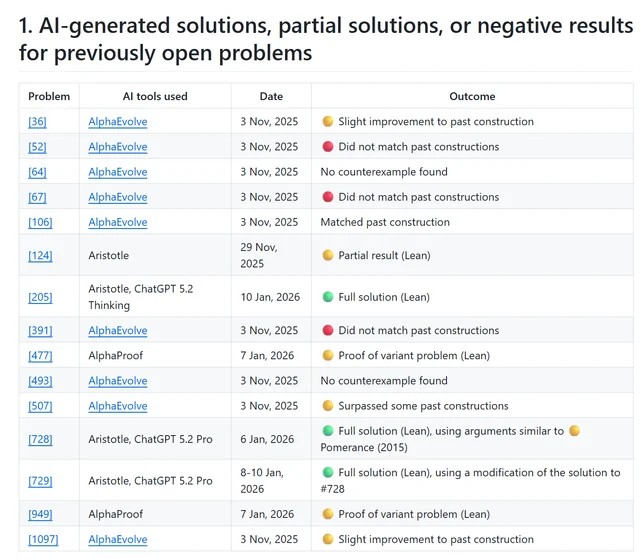Open the problem [493] link

tap(40, 381)
